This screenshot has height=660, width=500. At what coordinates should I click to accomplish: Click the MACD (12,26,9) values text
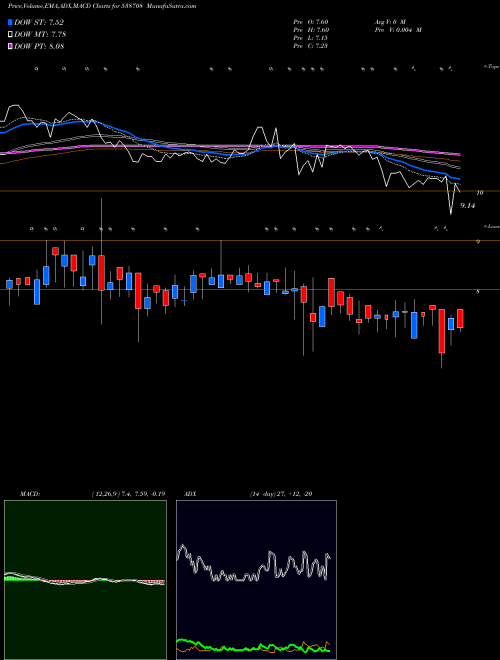pos(129,494)
